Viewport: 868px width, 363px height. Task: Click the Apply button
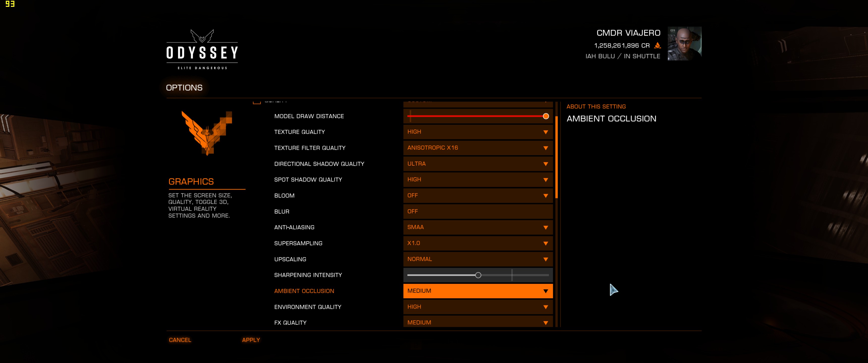click(251, 340)
